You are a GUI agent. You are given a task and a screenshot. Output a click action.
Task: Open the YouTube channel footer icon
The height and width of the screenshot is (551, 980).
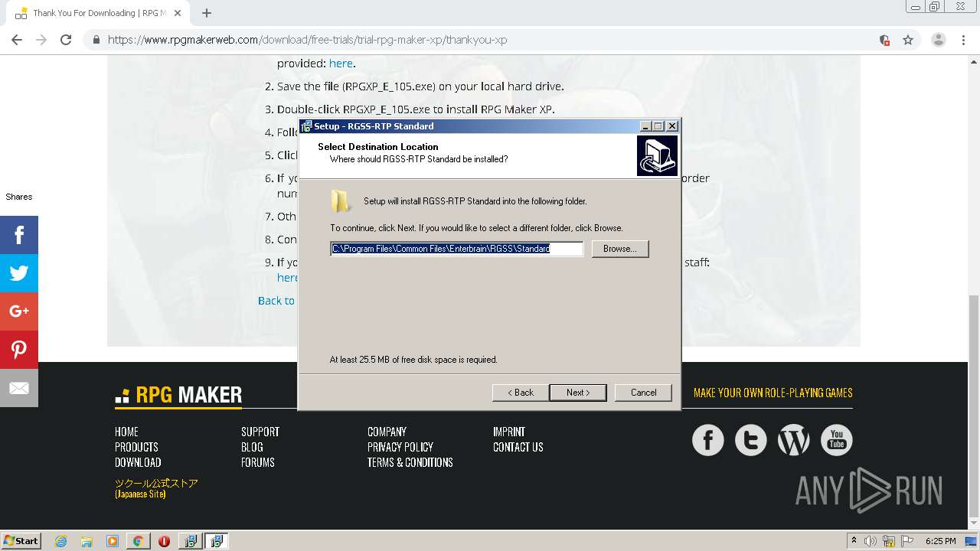click(x=836, y=440)
